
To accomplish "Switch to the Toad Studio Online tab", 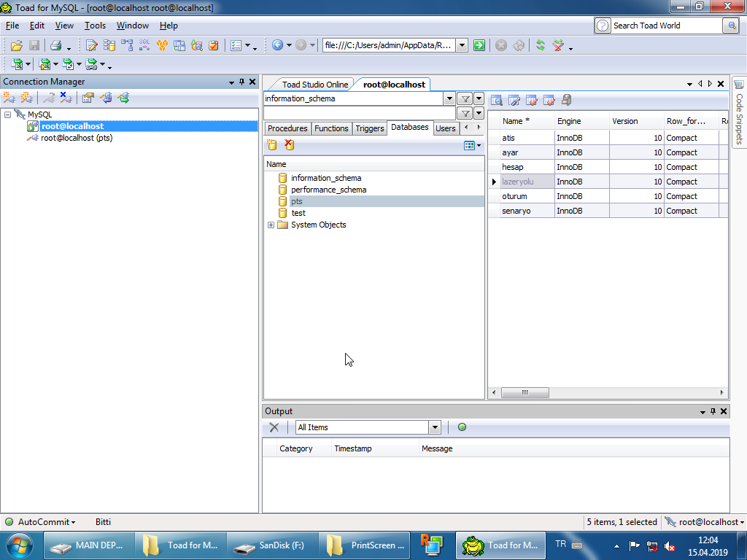I will [315, 85].
